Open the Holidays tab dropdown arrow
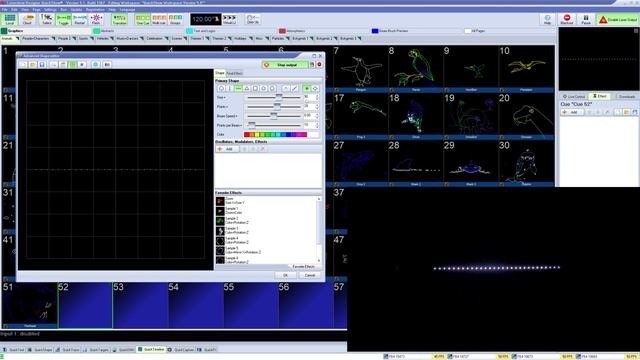Screen dimensions: 640x360 coord(251,38)
